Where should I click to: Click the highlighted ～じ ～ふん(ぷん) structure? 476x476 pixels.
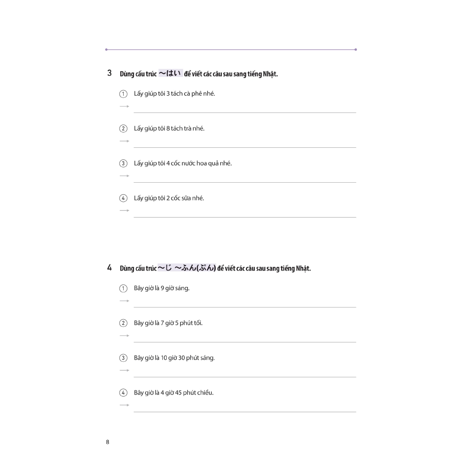[x=186, y=268]
